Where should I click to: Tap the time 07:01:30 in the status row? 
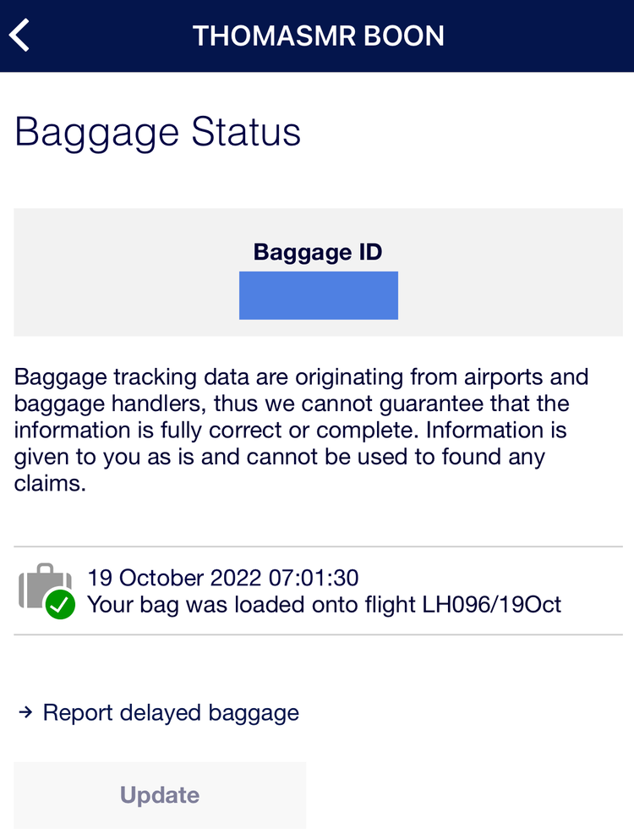pos(314,579)
